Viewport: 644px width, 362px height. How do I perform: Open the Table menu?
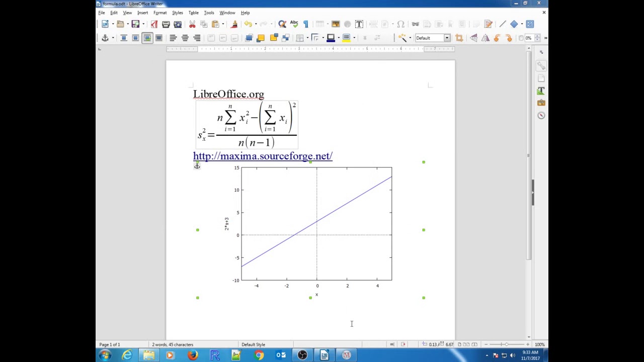click(x=193, y=13)
